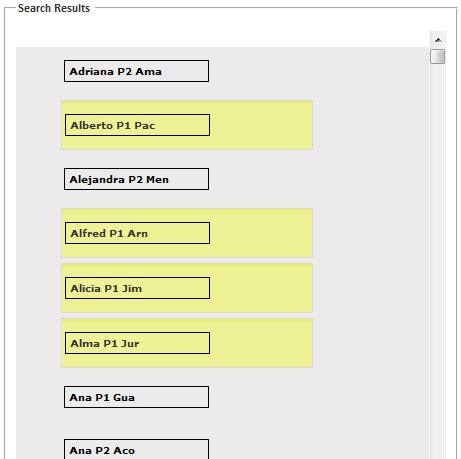
Task: Click gray row area beside Ana P1 Gua
Action: point(318,397)
